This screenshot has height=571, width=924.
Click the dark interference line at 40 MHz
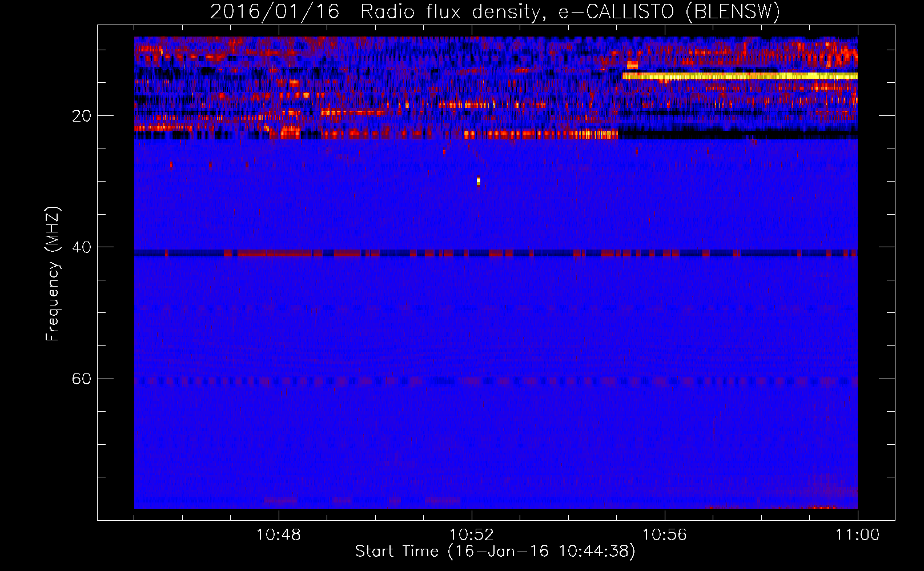[496, 253]
